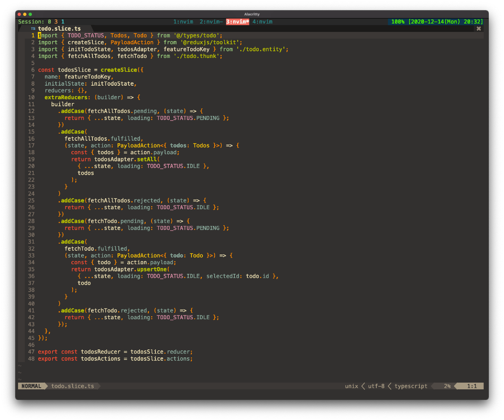This screenshot has width=504, height=420.
Task: Click fetchTodo.fulfilled on line 32
Action: 96,249
